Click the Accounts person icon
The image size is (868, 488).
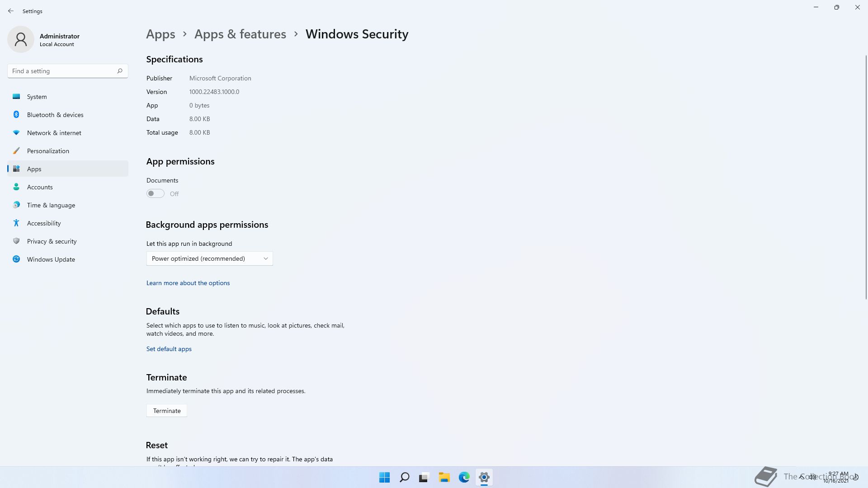point(16,187)
